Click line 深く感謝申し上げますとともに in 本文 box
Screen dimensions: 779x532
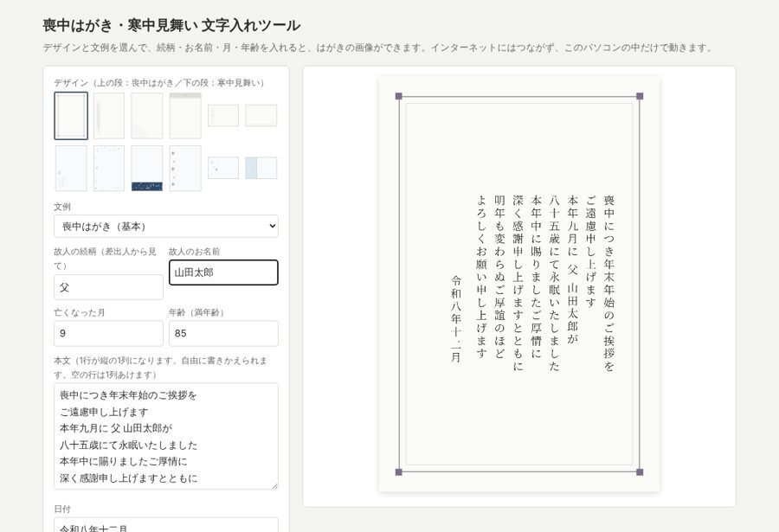click(128, 478)
